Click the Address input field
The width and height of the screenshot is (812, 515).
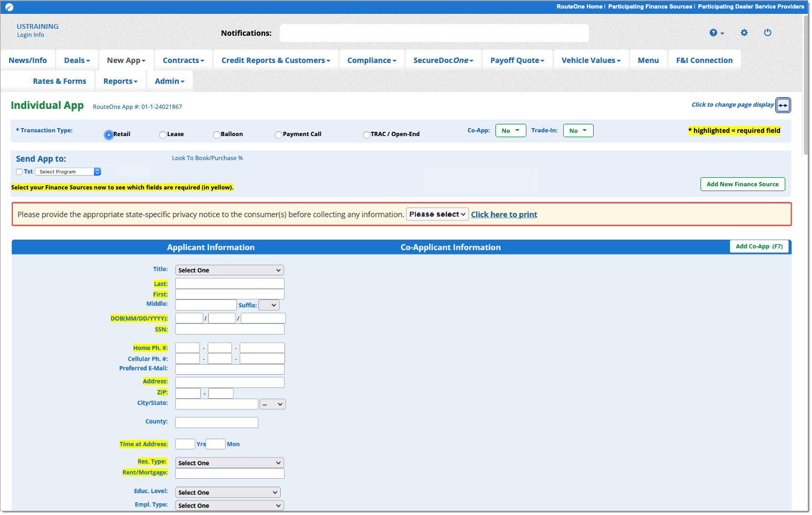point(230,383)
